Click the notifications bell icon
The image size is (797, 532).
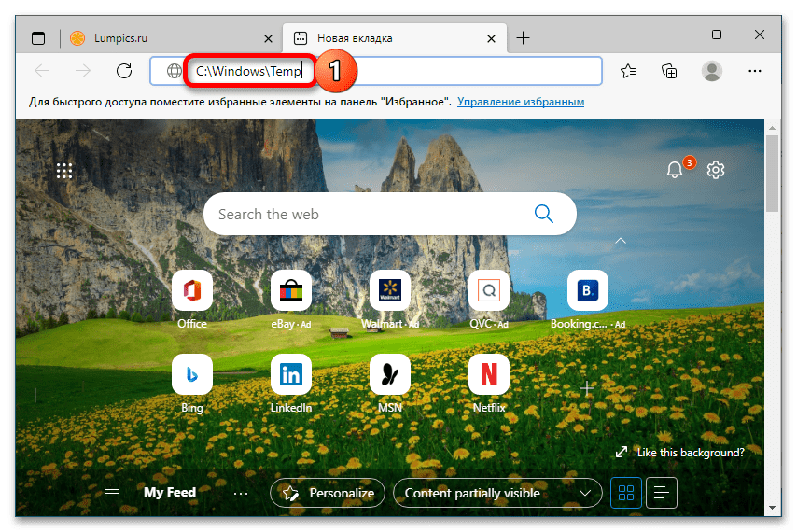coord(675,170)
